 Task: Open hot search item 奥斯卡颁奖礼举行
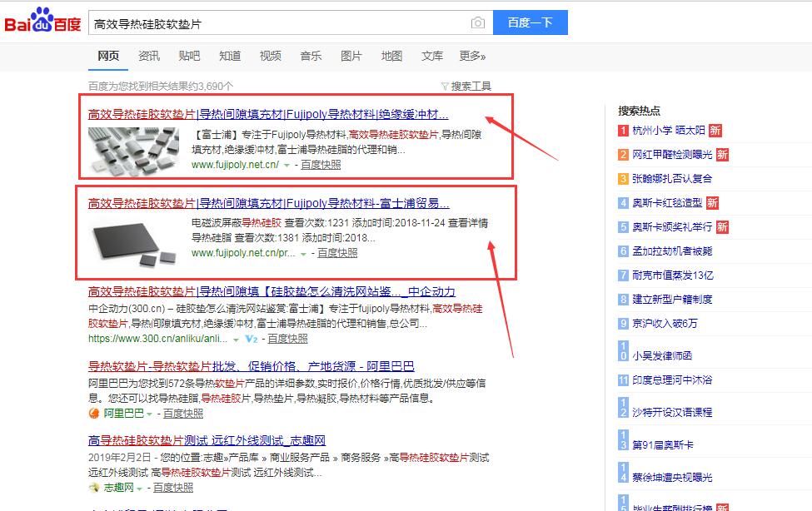(672, 227)
